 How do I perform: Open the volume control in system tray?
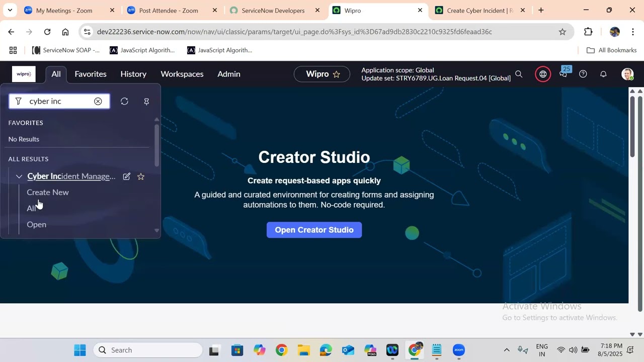point(573,350)
